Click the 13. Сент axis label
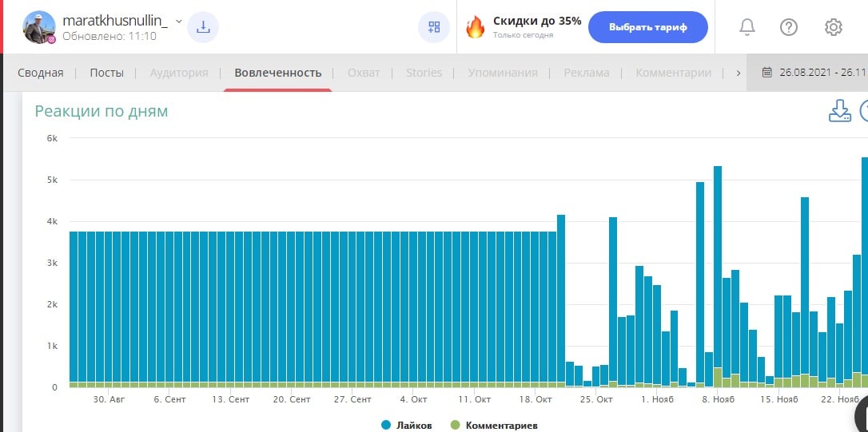 (x=231, y=399)
